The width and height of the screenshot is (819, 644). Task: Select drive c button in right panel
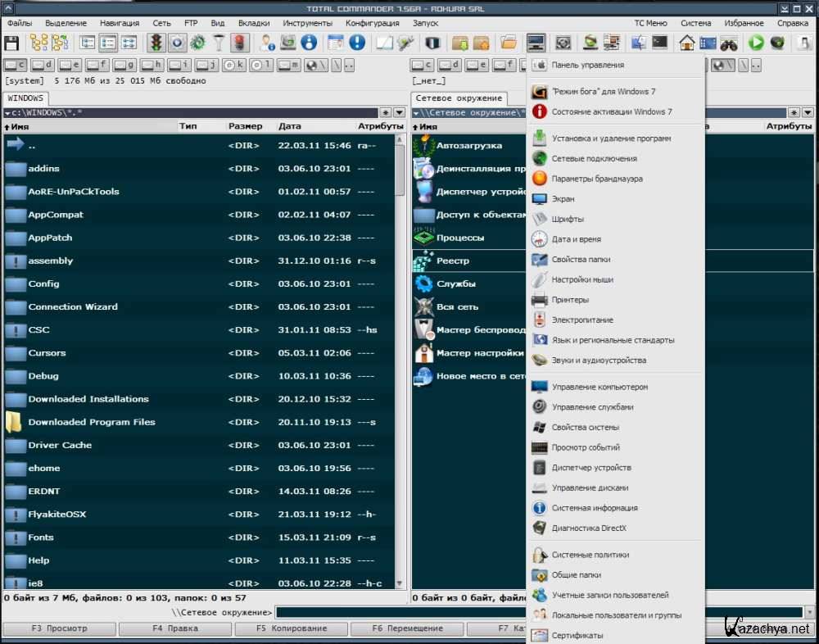click(423, 65)
